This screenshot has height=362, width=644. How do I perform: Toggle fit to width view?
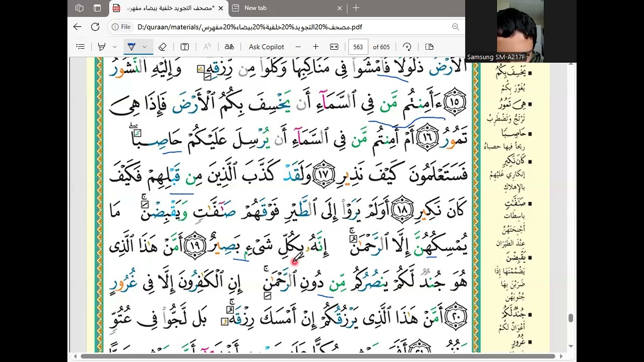coord(334,47)
